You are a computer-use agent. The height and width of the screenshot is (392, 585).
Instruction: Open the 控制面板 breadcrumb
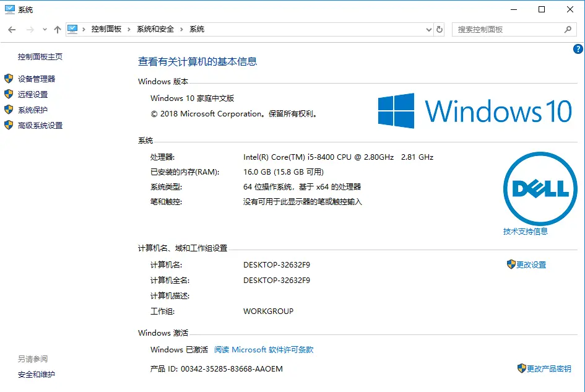[x=106, y=29]
